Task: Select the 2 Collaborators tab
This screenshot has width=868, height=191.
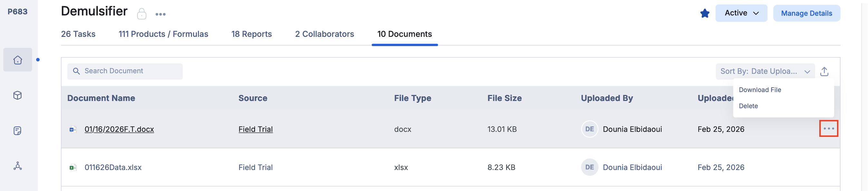Action: [x=324, y=34]
